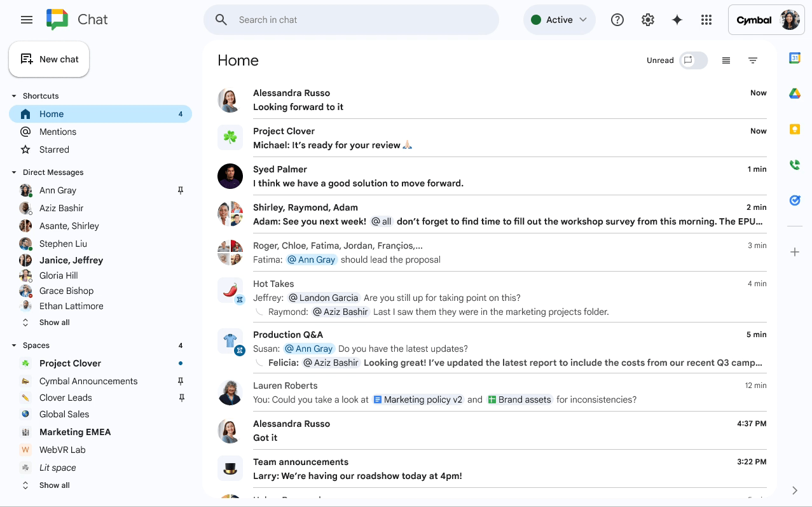Show all spaces
The height and width of the screenshot is (507, 812).
coord(54,485)
